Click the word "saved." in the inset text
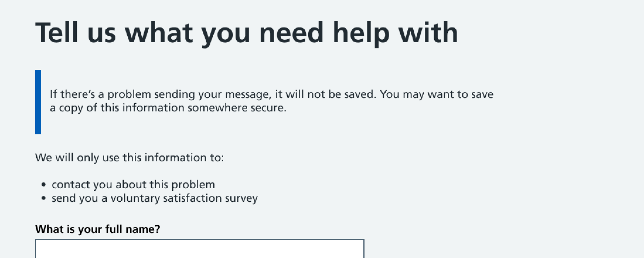Screen dimensions: 644x258 [x=360, y=94]
